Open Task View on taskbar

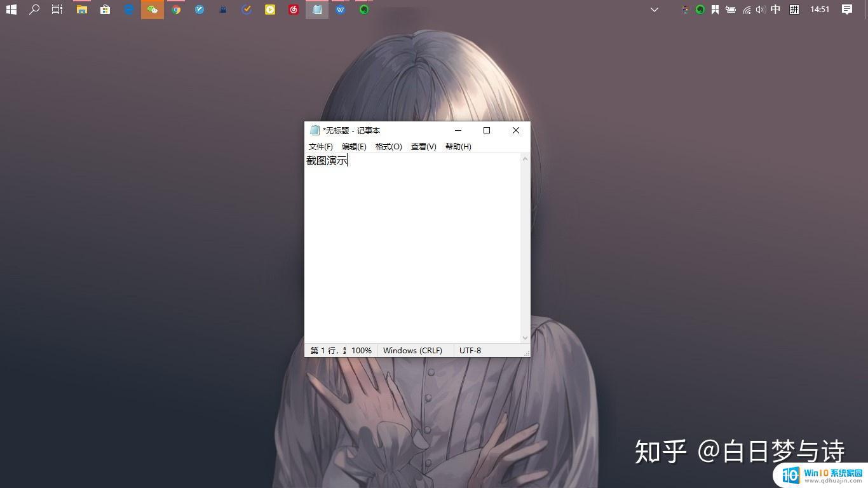tap(57, 10)
